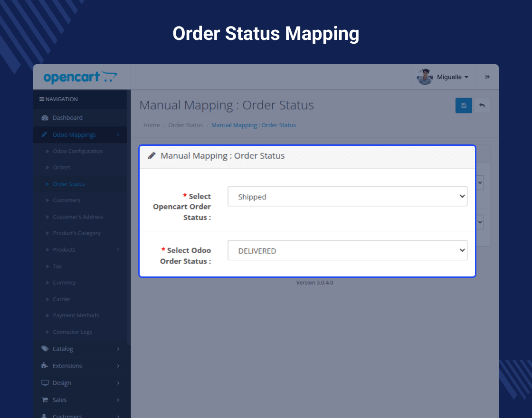This screenshot has height=418, width=532.
Task: Expand the Extensions menu chevron
Action: 118,366
